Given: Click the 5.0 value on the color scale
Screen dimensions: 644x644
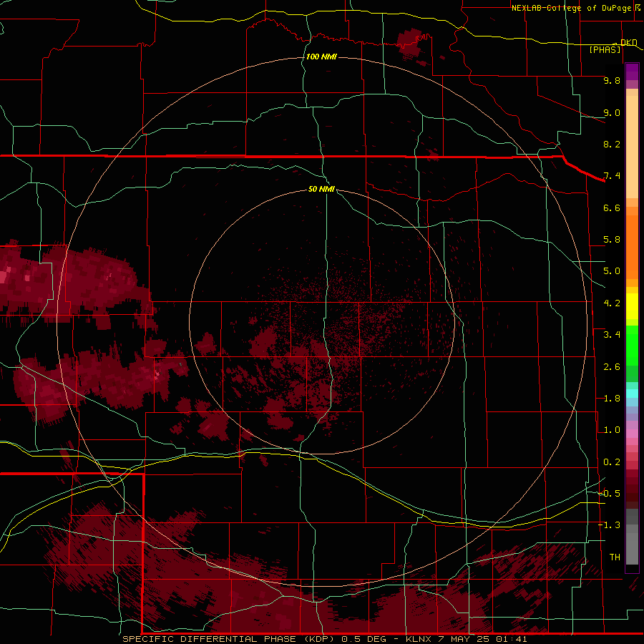Looking at the screenshot, I should (x=612, y=271).
